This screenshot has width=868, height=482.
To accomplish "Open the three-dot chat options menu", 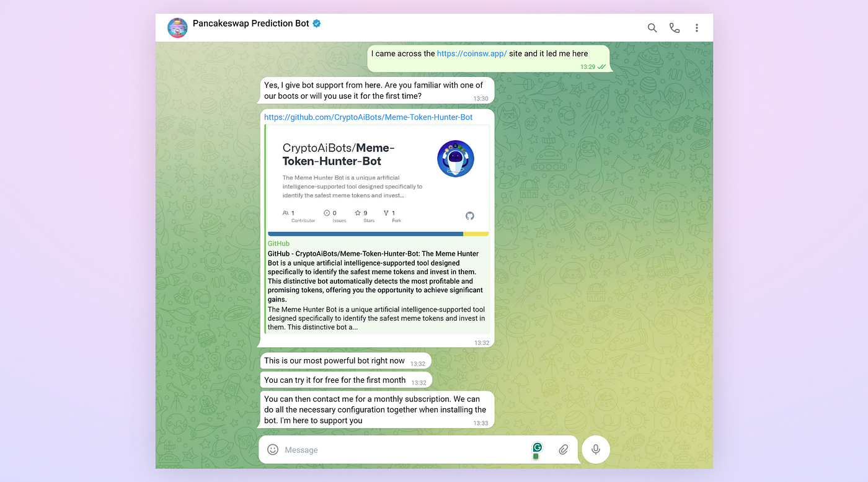I will pos(697,28).
